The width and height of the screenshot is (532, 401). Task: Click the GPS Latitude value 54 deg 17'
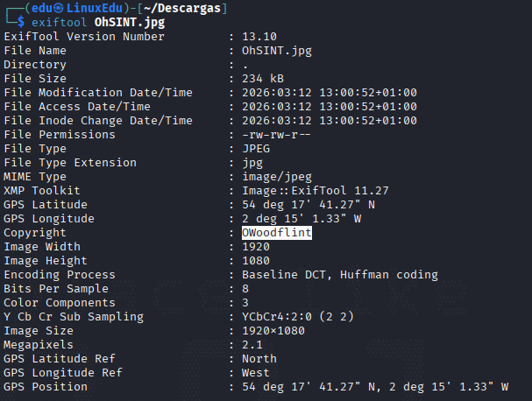[x=309, y=205]
